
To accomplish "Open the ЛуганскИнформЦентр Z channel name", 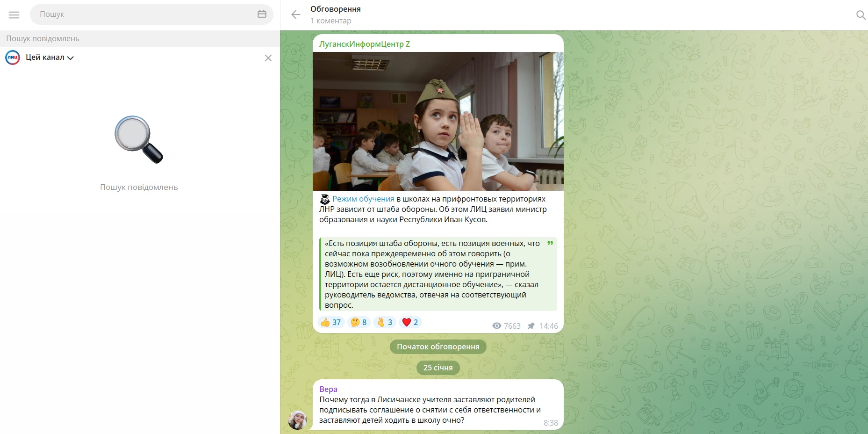I will 365,44.
